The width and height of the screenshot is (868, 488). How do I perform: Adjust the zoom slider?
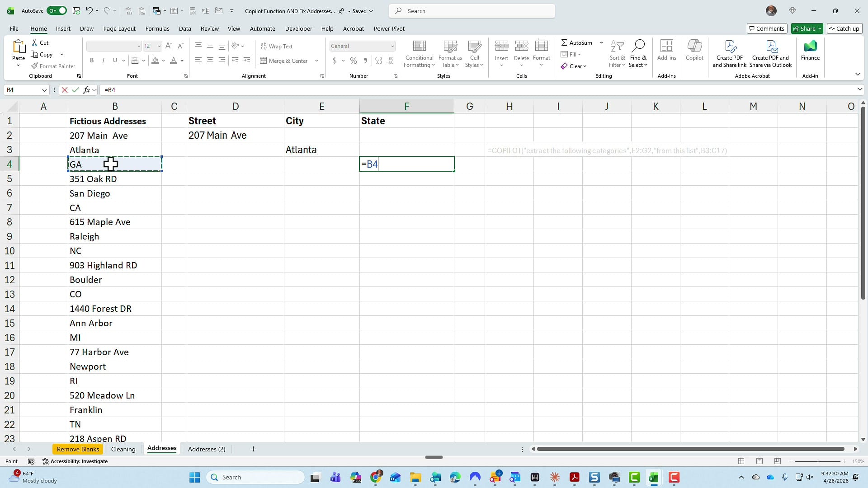819,461
